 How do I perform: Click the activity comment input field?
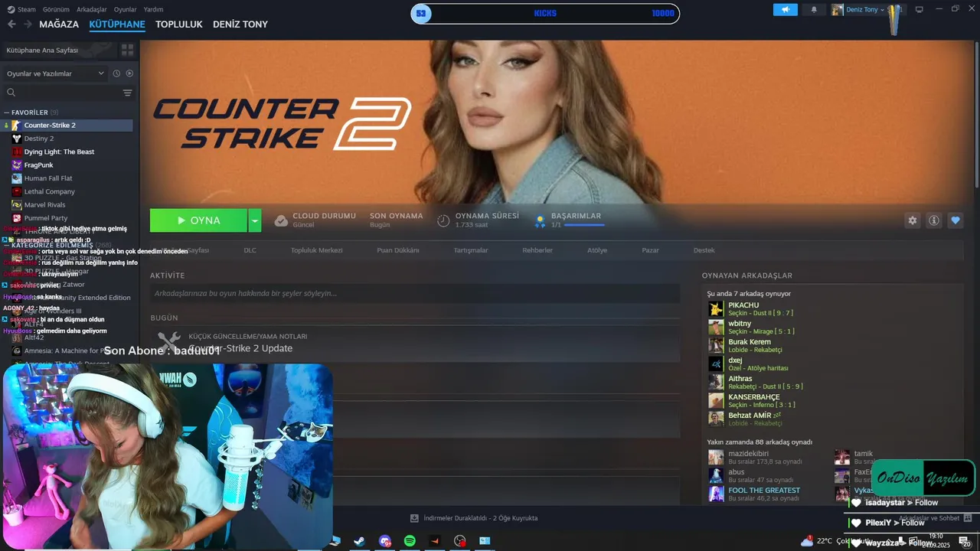[415, 293]
